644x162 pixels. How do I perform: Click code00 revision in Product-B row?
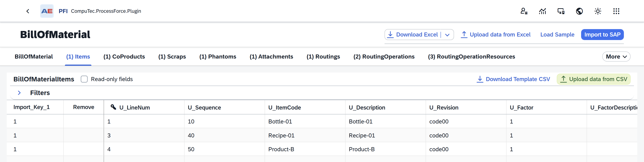pos(466,149)
